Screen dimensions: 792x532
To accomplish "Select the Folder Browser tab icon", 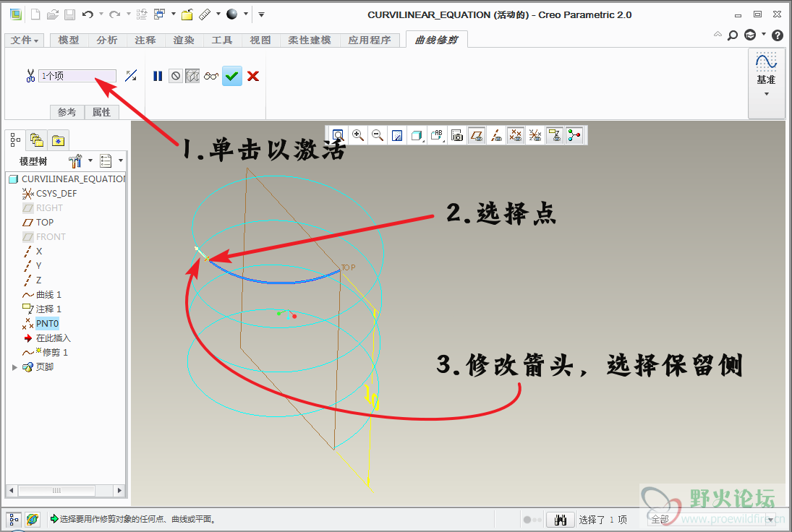I will (x=37, y=140).
